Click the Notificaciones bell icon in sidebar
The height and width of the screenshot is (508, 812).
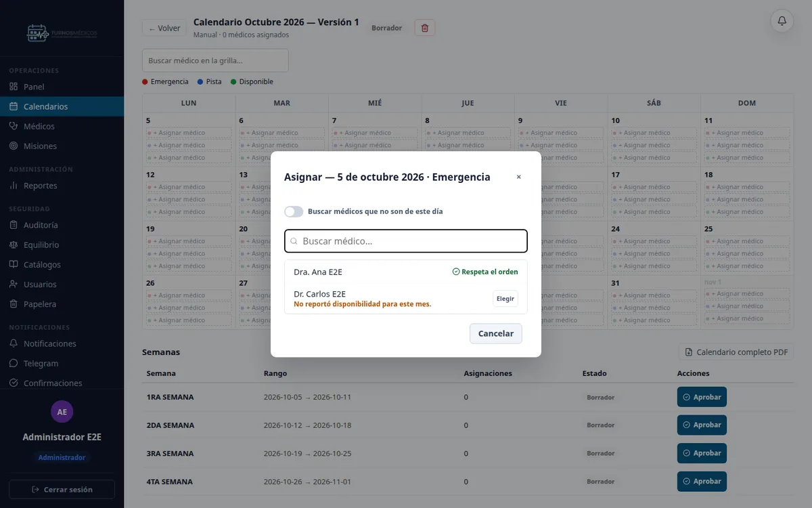(14, 343)
